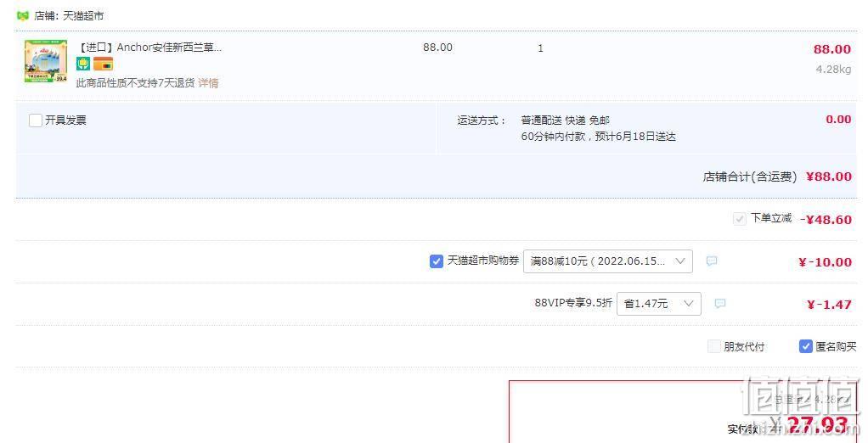Expand the 省1.47元 VIP discount dropdown
The width and height of the screenshot is (868, 443).
[659, 304]
